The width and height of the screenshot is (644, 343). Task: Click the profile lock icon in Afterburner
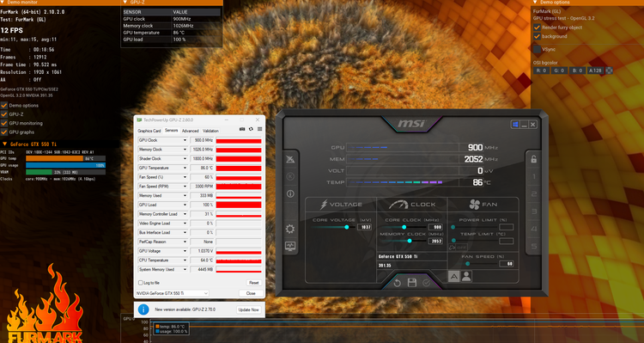(533, 159)
